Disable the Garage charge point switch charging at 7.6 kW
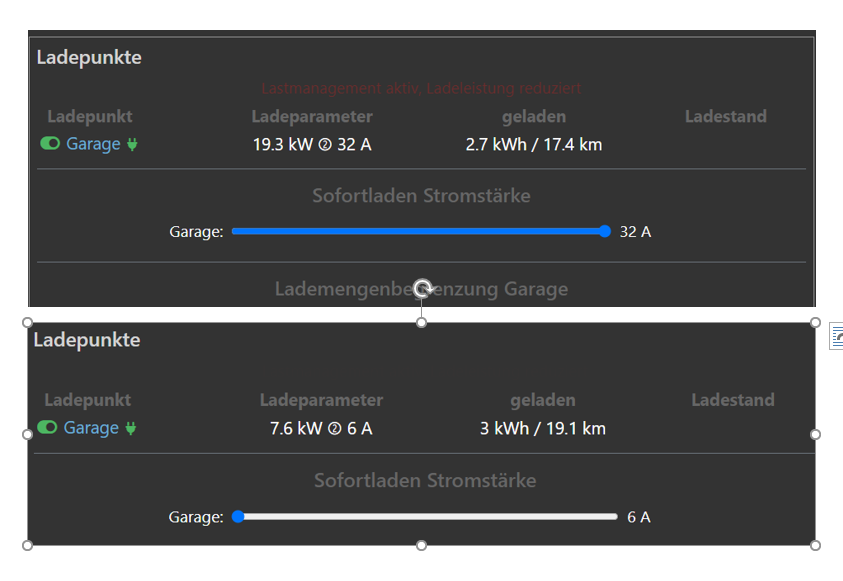 [47, 428]
